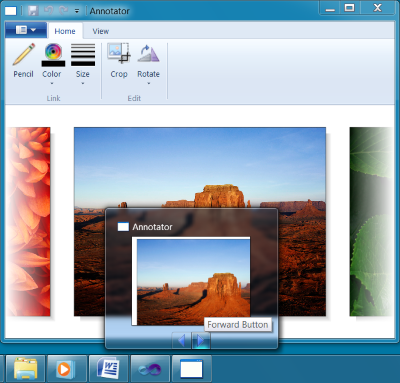Expand the Size dropdown arrow
400x383 pixels.
tap(83, 83)
